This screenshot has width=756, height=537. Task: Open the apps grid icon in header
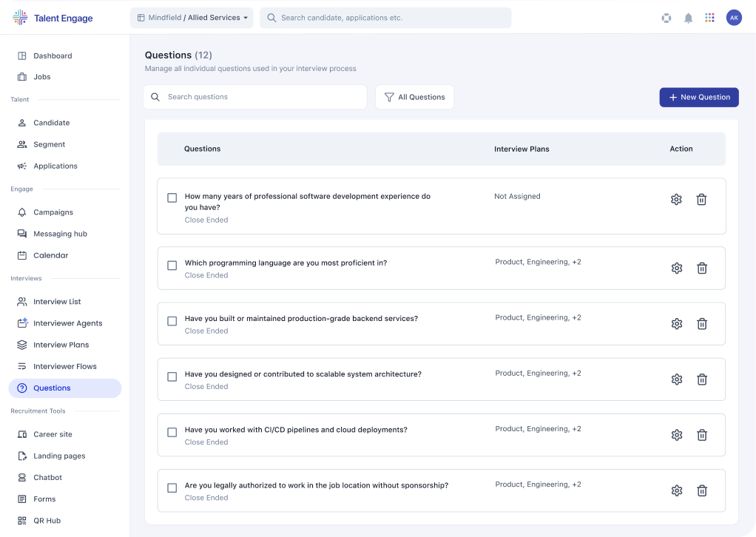709,18
